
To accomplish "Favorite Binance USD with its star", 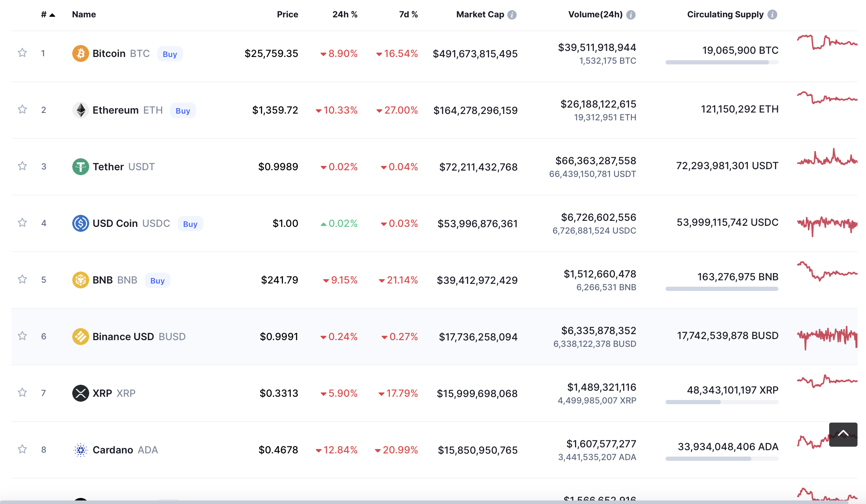I will pyautogui.click(x=22, y=336).
